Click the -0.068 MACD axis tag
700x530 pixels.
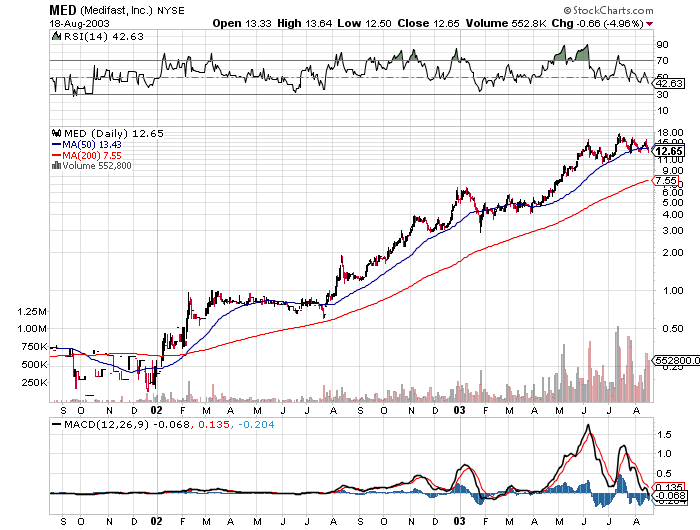click(x=670, y=496)
